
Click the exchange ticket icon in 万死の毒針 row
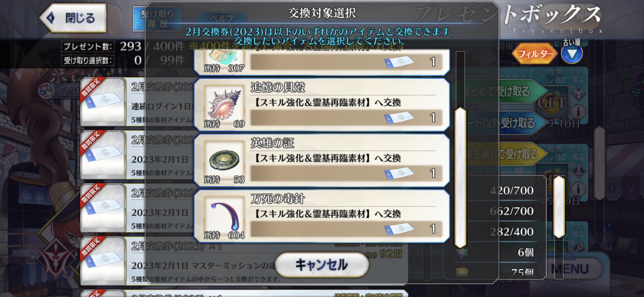point(399,229)
